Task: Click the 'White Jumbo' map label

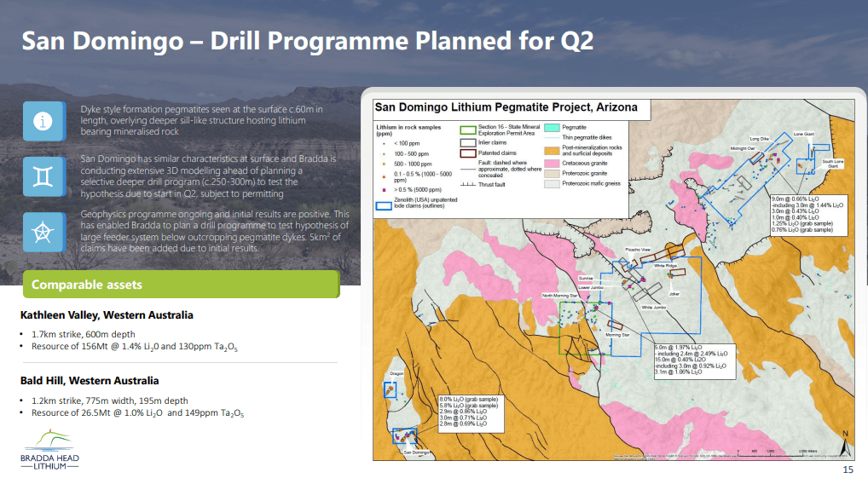Action: point(654,307)
